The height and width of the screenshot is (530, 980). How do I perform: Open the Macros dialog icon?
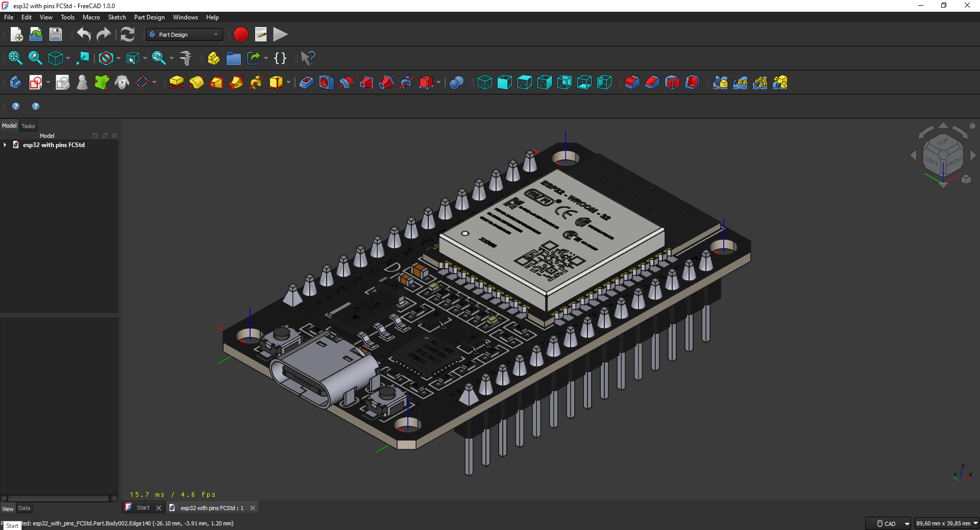pyautogui.click(x=261, y=34)
